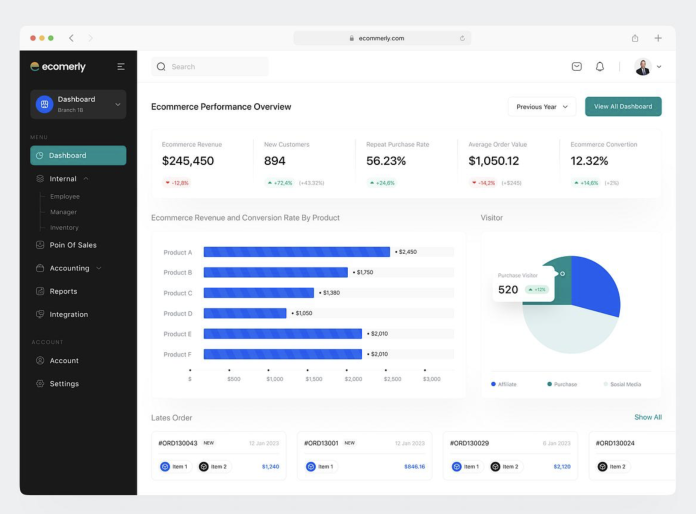Open Inventory under Internal
This screenshot has height=514, width=696.
point(64,227)
